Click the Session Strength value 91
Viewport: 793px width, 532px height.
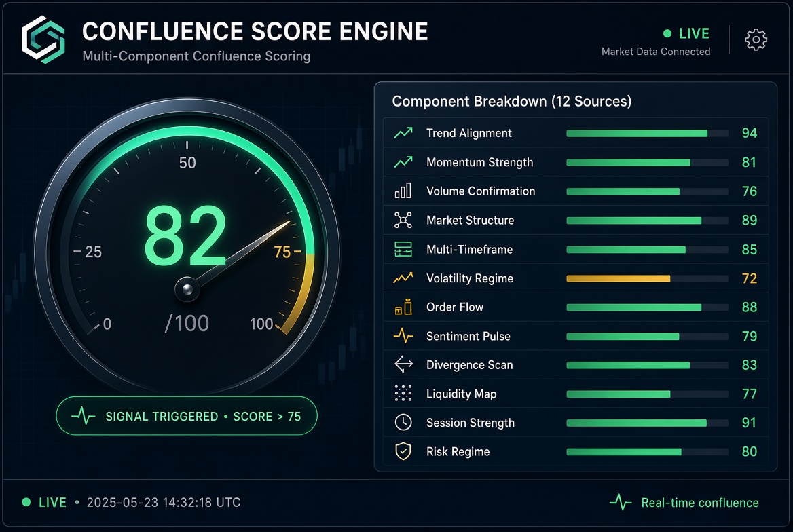[749, 423]
